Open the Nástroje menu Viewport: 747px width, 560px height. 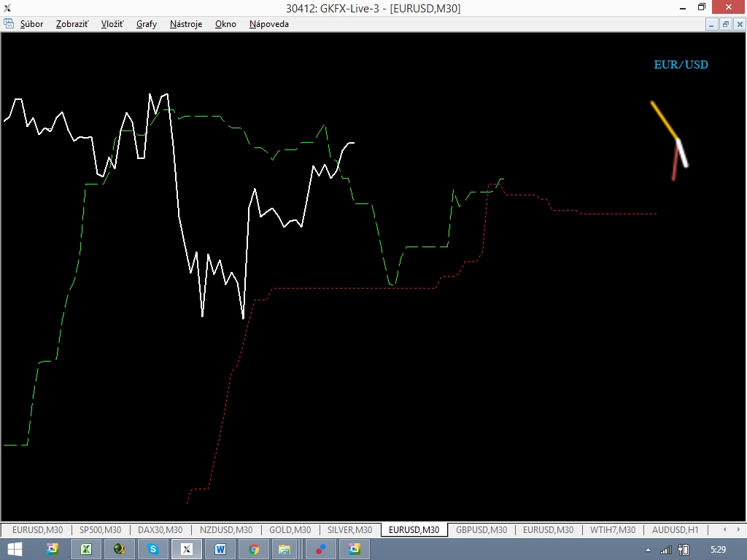186,24
